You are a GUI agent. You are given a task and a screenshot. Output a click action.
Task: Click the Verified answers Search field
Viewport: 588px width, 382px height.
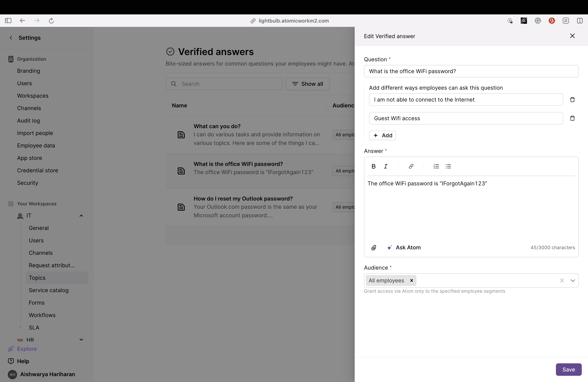[x=224, y=84]
